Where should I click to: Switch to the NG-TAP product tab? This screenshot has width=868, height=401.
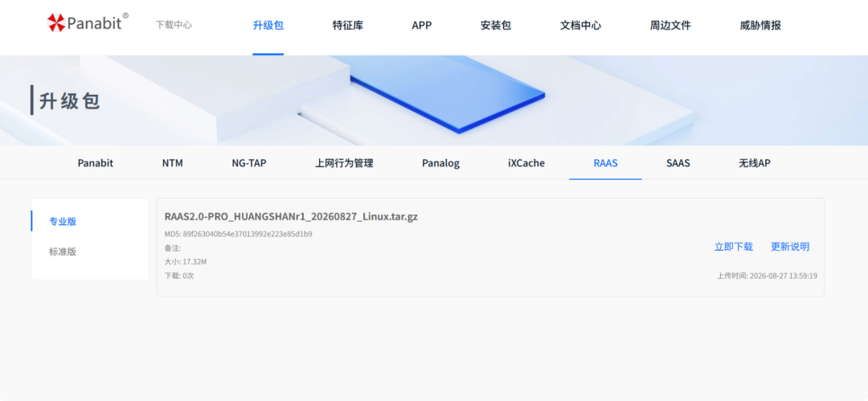point(249,163)
